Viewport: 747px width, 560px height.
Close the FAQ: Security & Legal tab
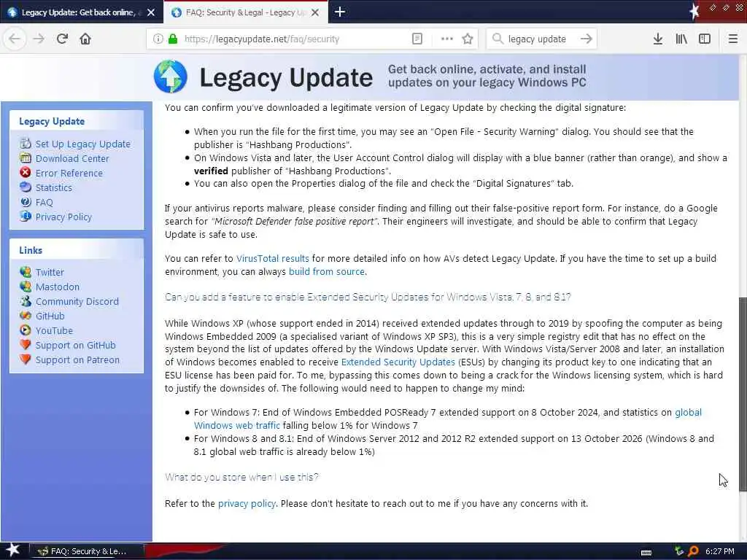(315, 12)
